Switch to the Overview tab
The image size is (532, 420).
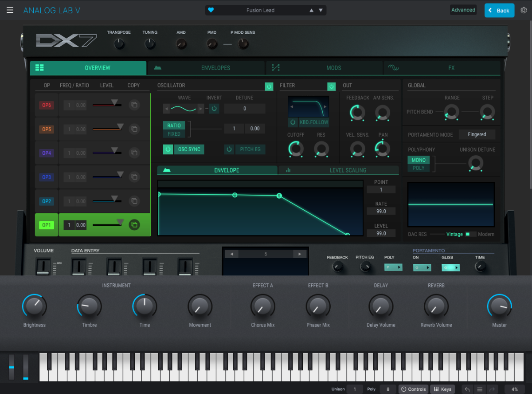[x=88, y=68]
